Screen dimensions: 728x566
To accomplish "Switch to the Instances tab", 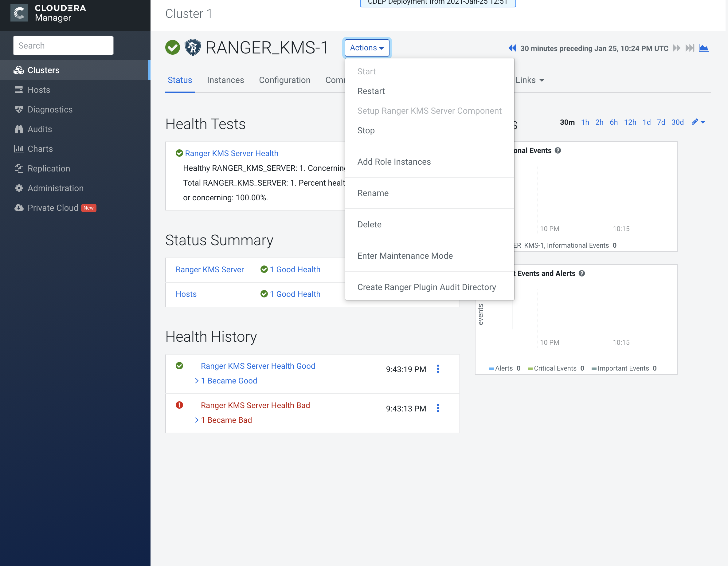I will click(225, 80).
